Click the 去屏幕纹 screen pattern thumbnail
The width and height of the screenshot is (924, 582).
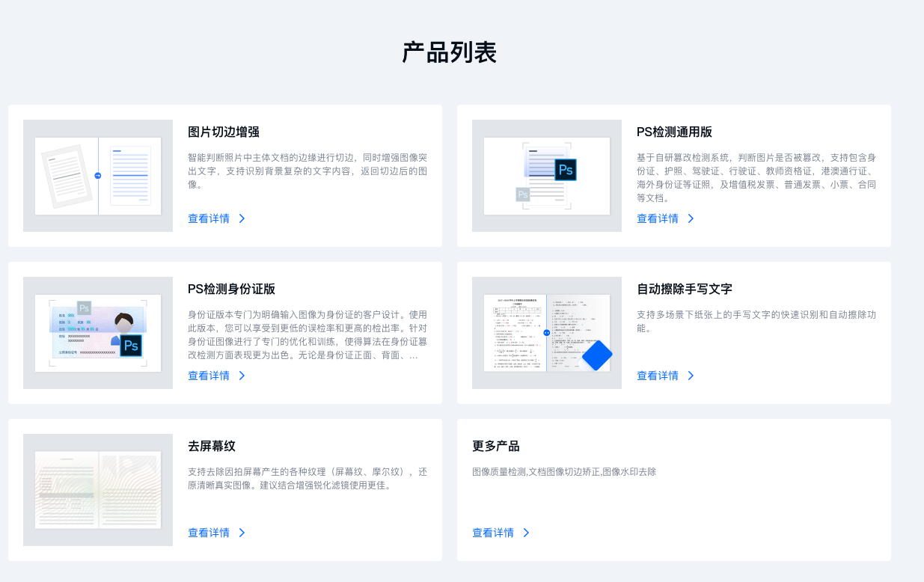(97, 490)
